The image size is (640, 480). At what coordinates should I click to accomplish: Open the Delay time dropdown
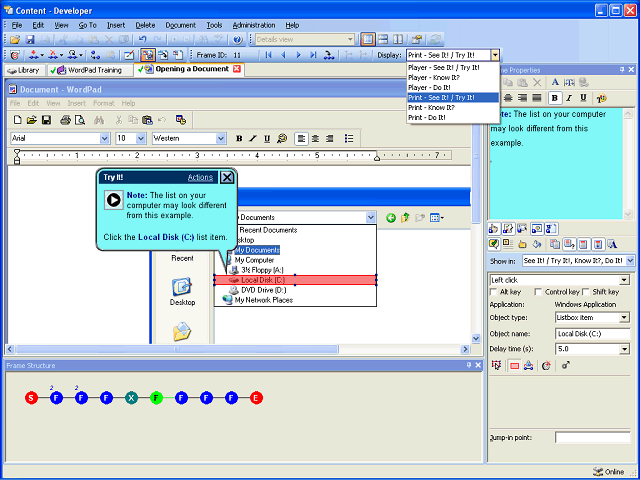tap(624, 349)
